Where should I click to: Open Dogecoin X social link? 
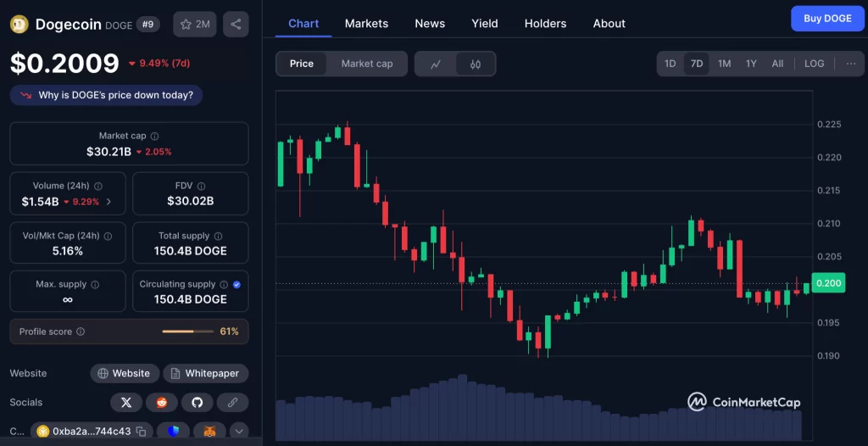point(126,403)
